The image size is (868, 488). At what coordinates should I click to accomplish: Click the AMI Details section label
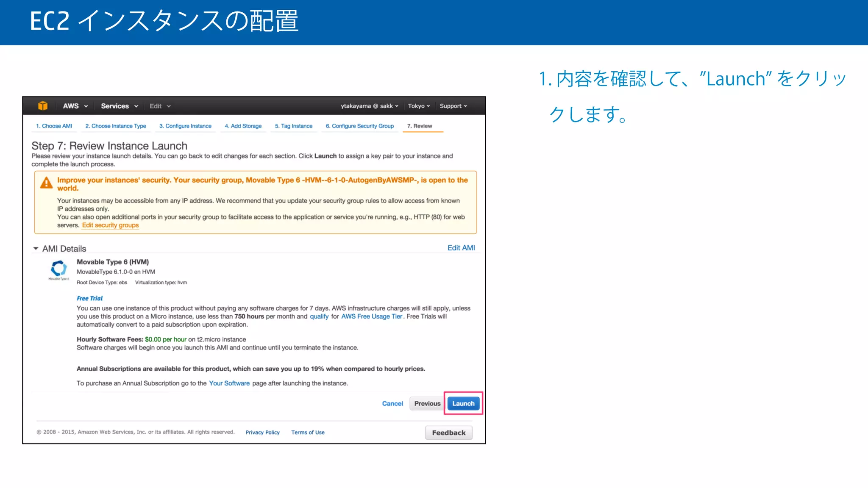pos(64,249)
